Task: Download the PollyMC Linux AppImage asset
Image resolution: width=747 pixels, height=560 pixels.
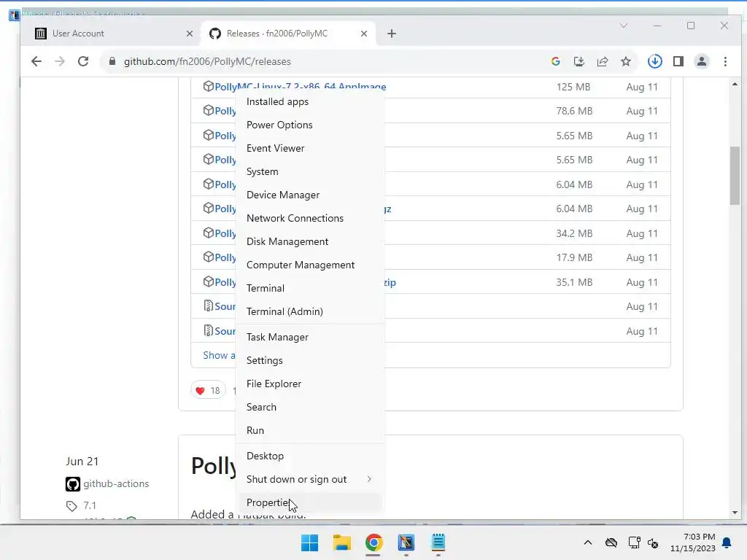Action: tap(300, 87)
